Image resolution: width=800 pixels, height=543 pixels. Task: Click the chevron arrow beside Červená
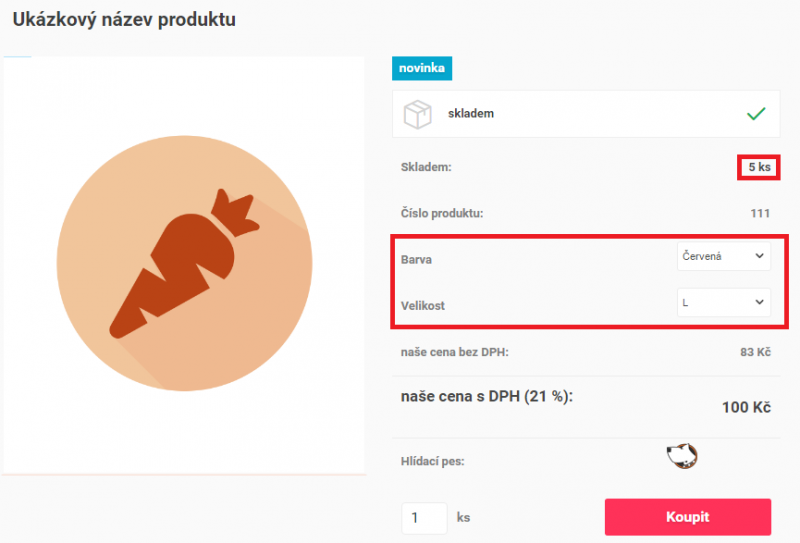pos(759,256)
